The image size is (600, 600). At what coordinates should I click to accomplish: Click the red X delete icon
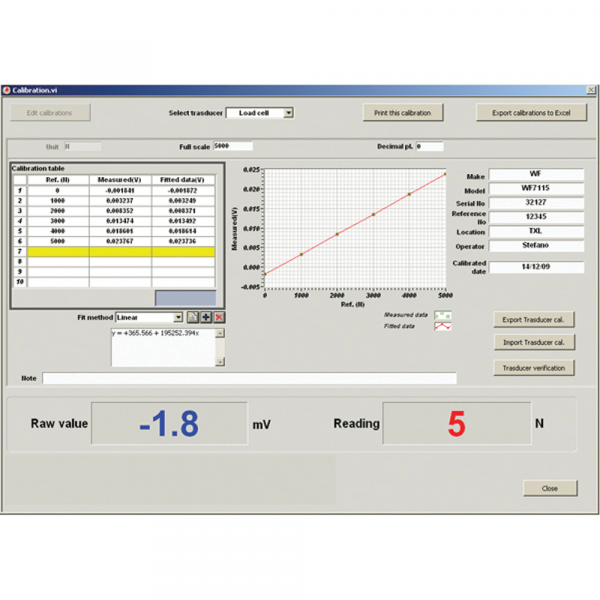point(219,317)
